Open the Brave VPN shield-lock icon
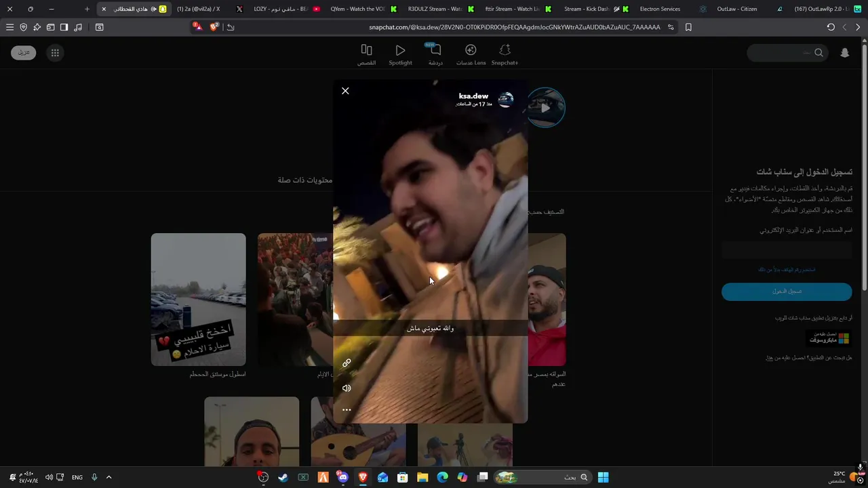 [x=23, y=27]
